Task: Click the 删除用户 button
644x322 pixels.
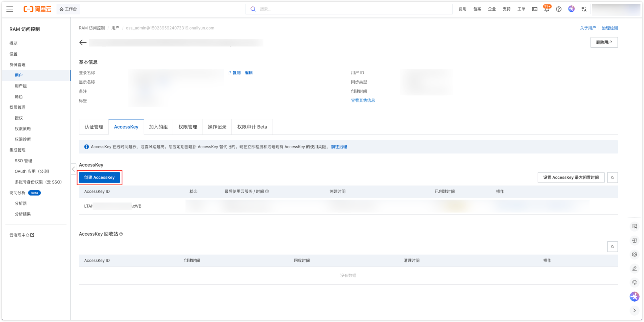Action: pos(604,42)
